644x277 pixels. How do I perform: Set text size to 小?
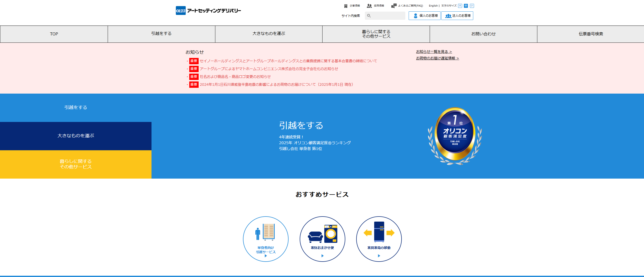(472, 6)
